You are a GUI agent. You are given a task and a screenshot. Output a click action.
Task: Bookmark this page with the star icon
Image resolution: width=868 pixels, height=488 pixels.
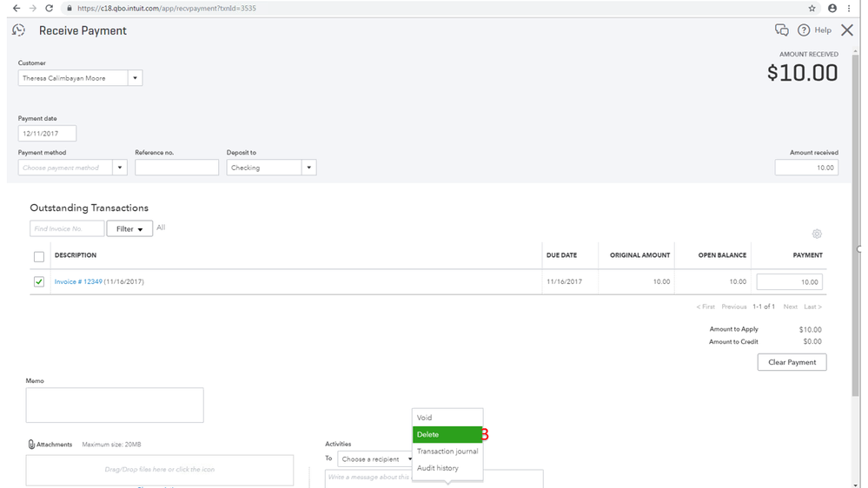tap(812, 9)
